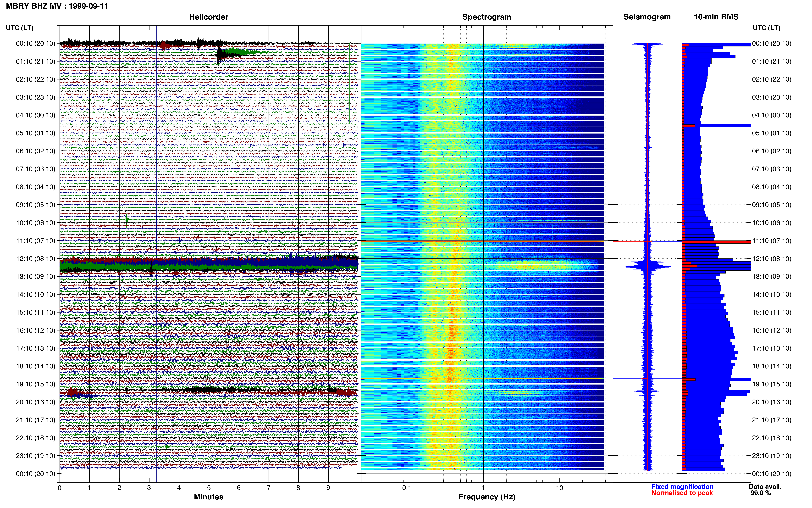This screenshot has height=508, width=812.
Task: Click the frequency tick label '1'
Action: coord(483,488)
